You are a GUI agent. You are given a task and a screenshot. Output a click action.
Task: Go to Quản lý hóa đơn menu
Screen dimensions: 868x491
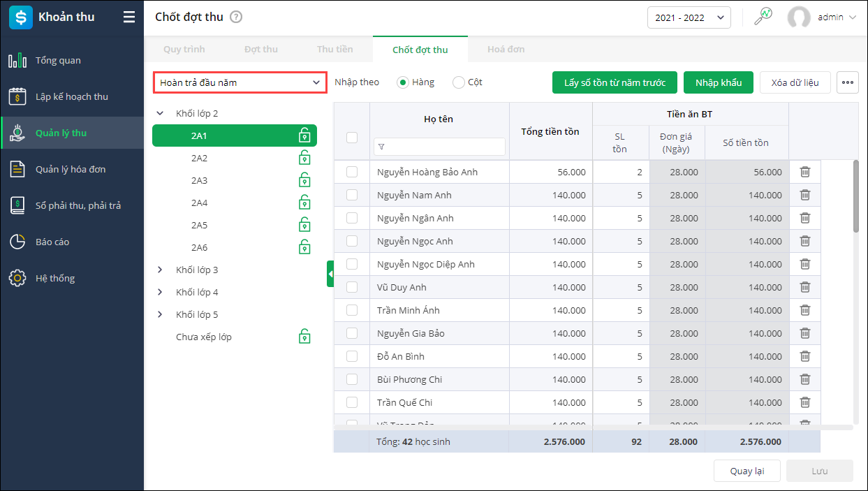(x=71, y=169)
